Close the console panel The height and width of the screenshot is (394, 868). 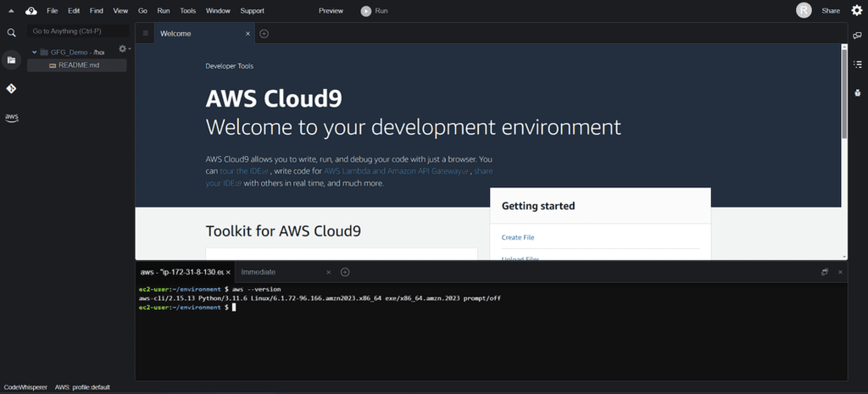click(840, 272)
